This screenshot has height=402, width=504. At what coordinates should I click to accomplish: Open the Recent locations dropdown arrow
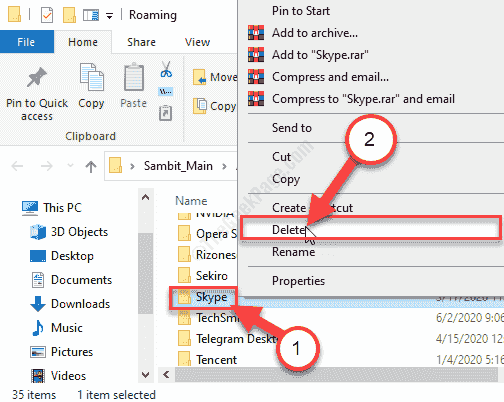pyautogui.click(x=70, y=165)
